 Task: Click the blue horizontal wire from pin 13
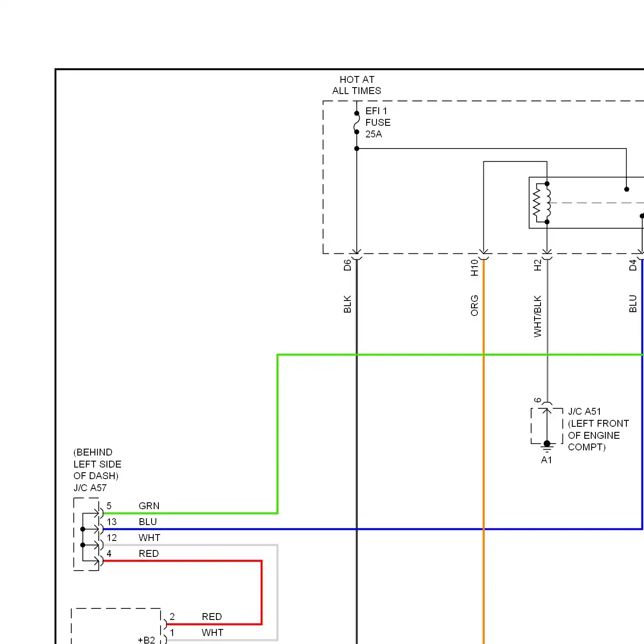[373, 529]
